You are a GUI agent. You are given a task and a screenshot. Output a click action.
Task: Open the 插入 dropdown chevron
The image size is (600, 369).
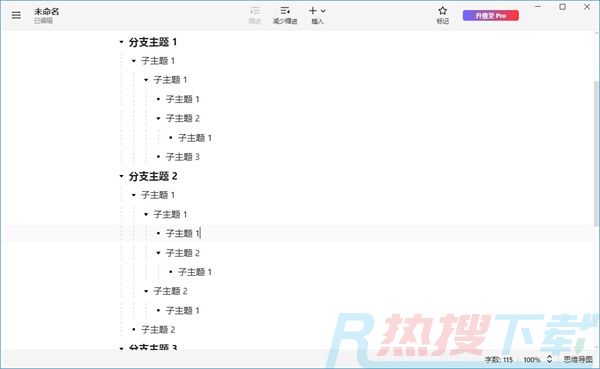point(323,11)
